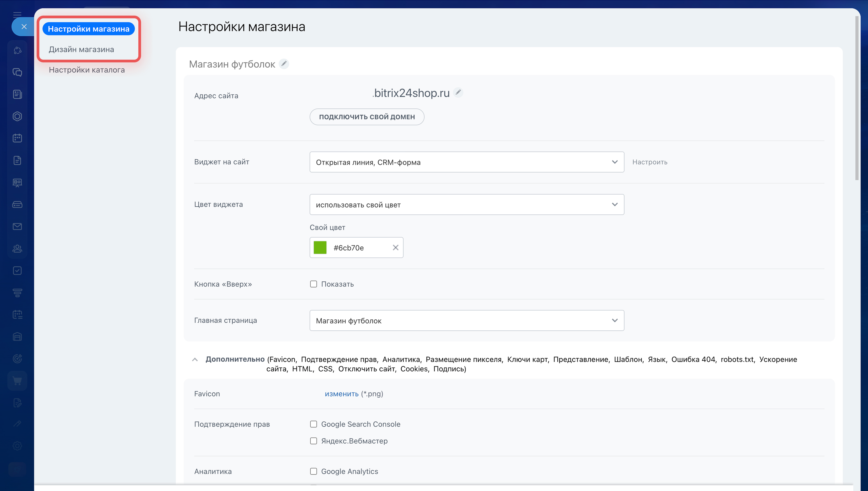Click the green color swatch #6cb70e
Viewport: 868px width, 491px height.
320,248
